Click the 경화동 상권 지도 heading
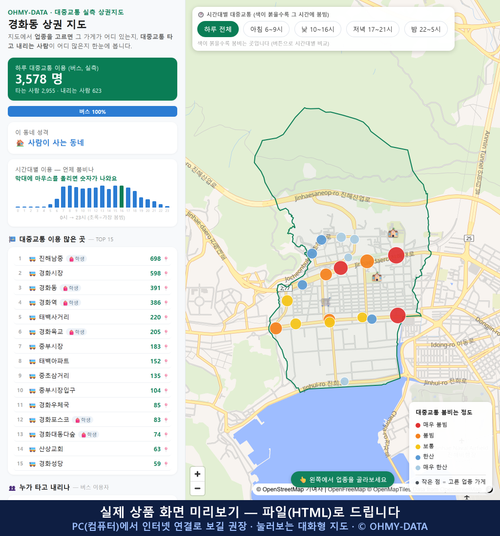Screen dimensions: 500x536 (x=47, y=24)
